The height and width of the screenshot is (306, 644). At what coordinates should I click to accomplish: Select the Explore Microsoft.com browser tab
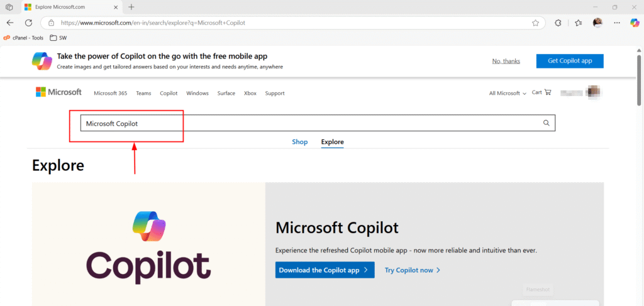click(72, 7)
